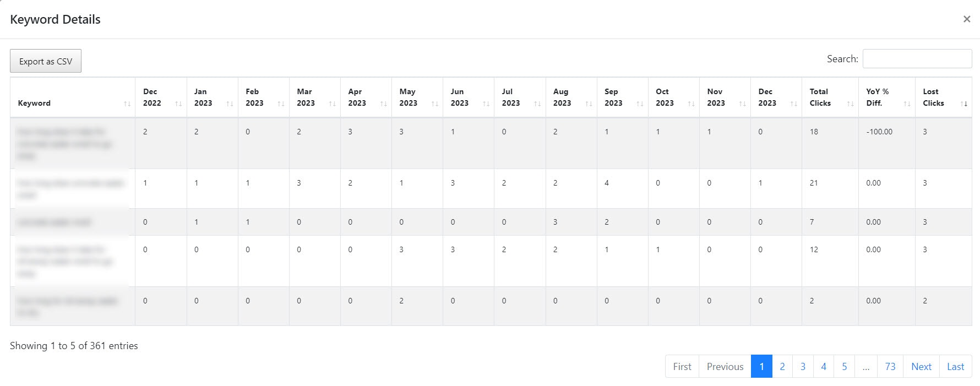The width and height of the screenshot is (980, 386).
Task: Focus the Search input field
Action: click(917, 59)
